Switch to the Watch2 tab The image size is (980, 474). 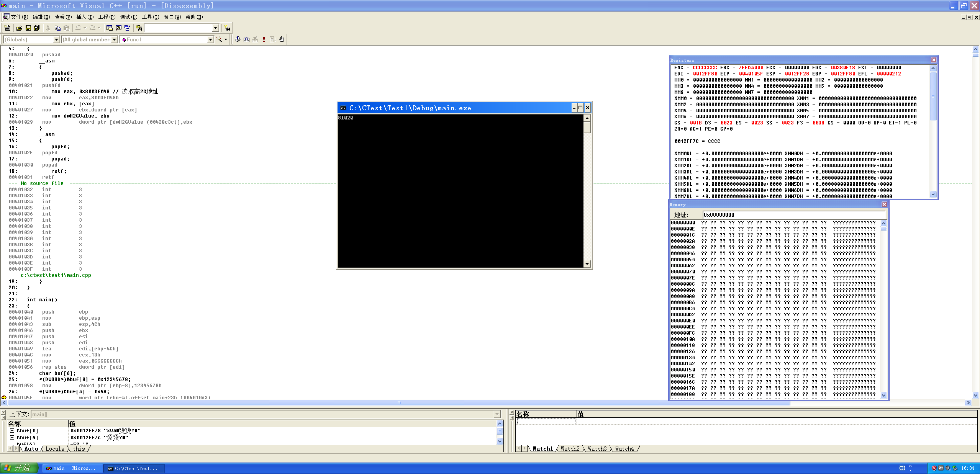(570, 449)
